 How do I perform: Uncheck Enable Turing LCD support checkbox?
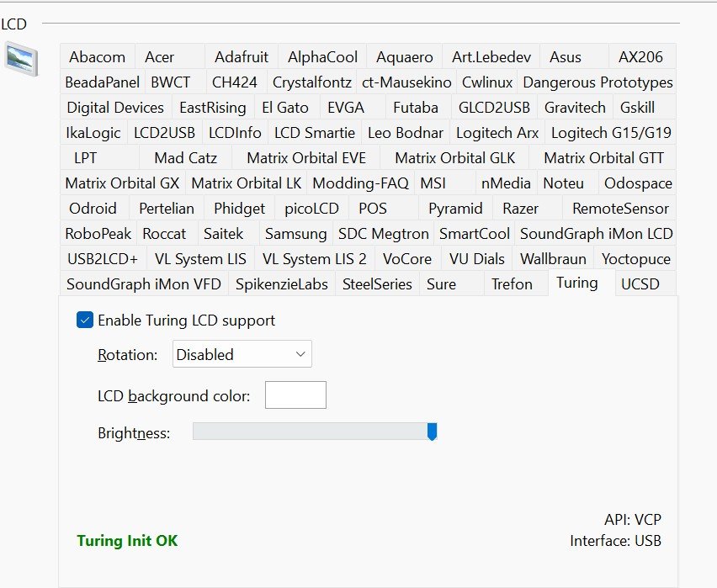84,320
